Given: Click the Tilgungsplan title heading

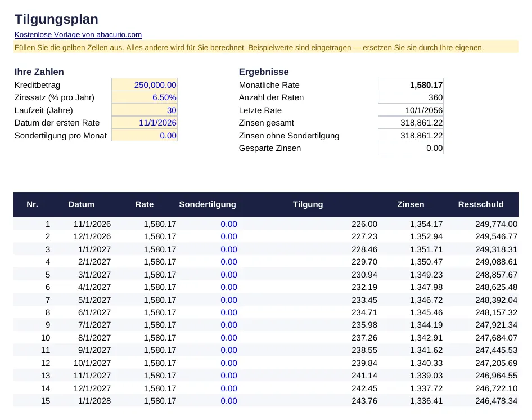Looking at the screenshot, I should point(56,19).
